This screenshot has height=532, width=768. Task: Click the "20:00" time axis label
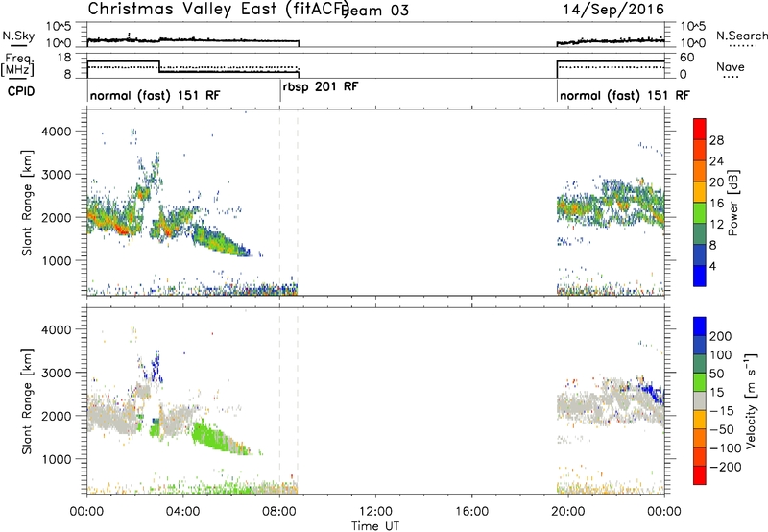click(x=568, y=512)
